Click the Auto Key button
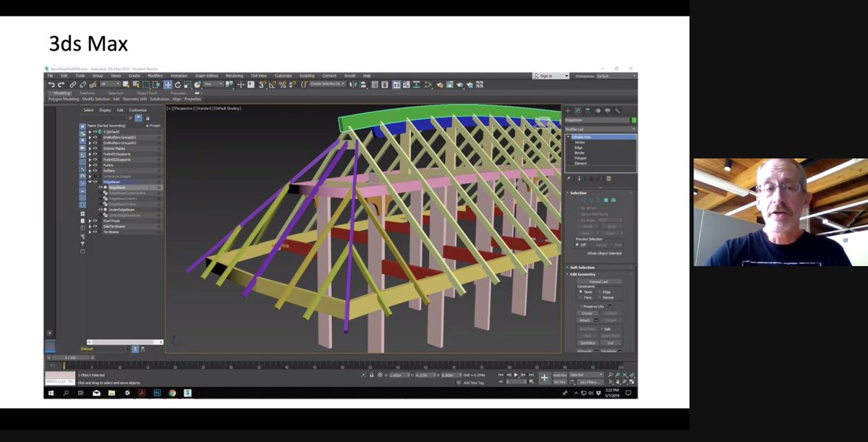The width and height of the screenshot is (868, 442). [x=560, y=375]
